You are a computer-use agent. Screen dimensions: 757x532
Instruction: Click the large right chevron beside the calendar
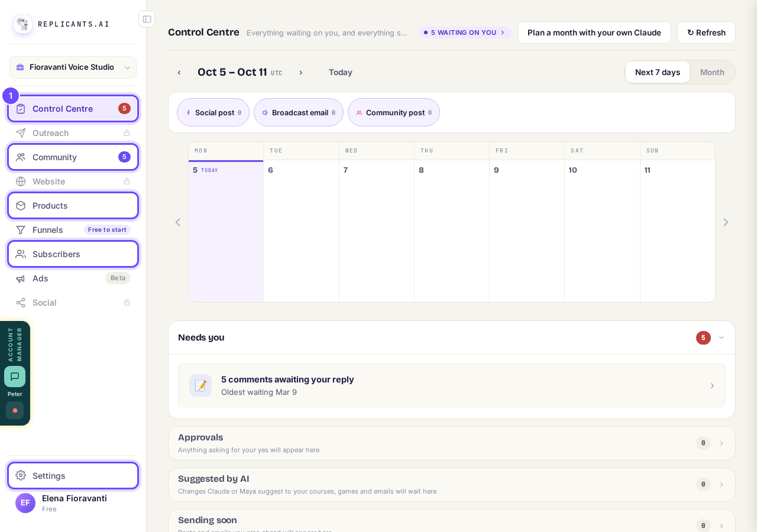(726, 222)
